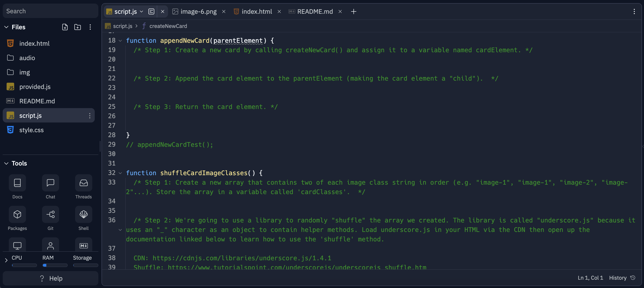The height and width of the screenshot is (288, 644).
Task: Create a new folder in Files panel
Action: [x=78, y=27]
